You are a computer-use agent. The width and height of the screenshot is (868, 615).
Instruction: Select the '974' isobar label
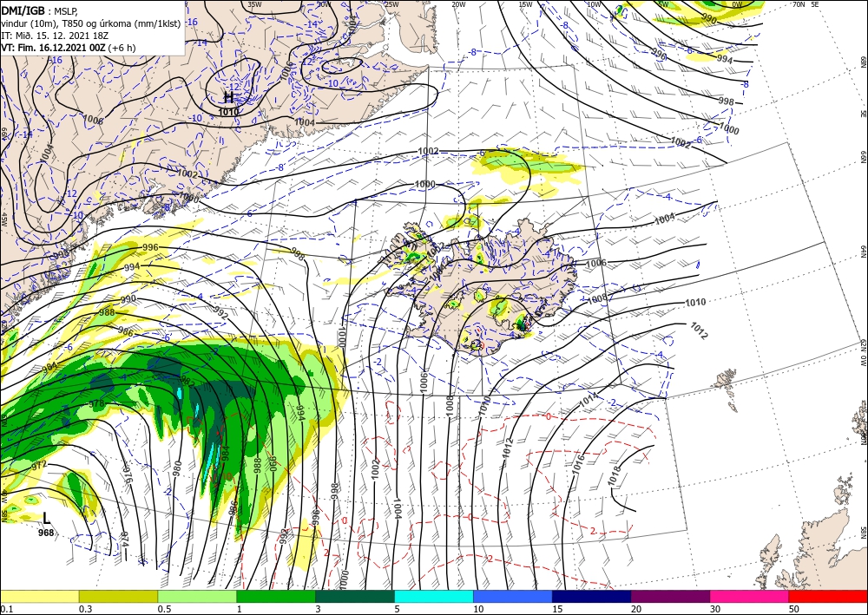click(124, 541)
